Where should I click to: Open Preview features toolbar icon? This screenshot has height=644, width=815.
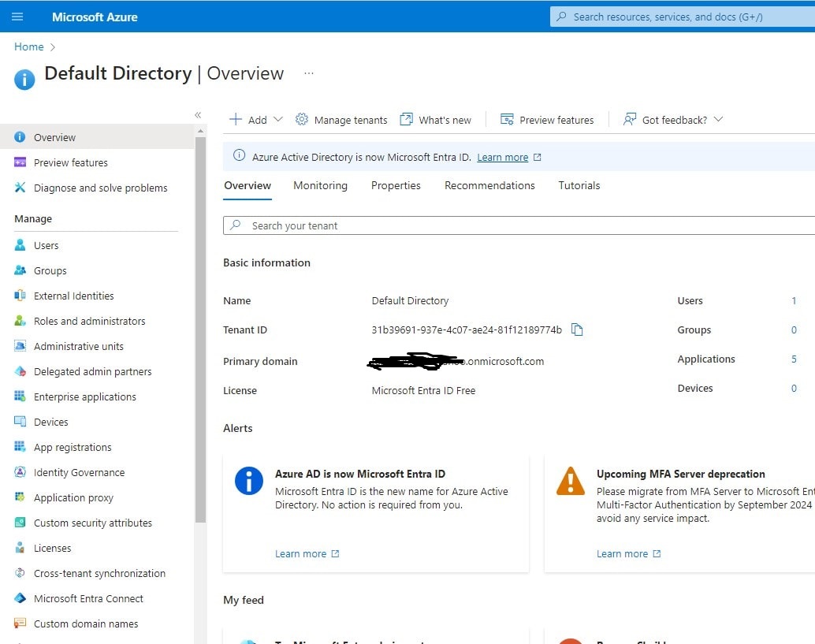pos(507,120)
